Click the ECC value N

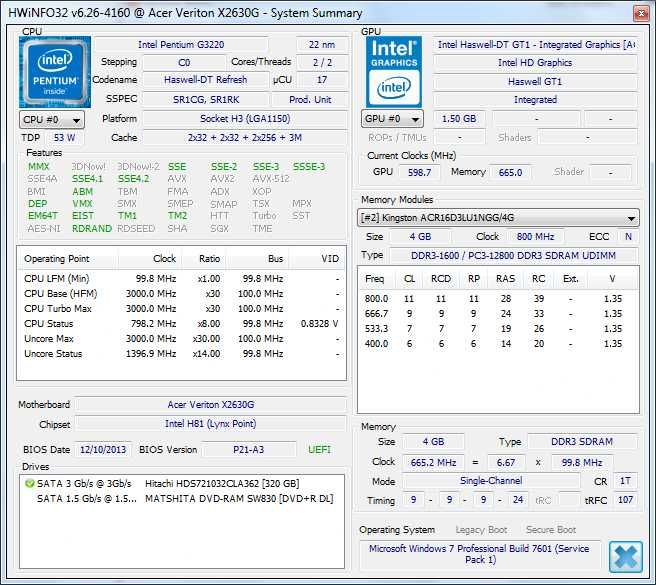pos(628,237)
